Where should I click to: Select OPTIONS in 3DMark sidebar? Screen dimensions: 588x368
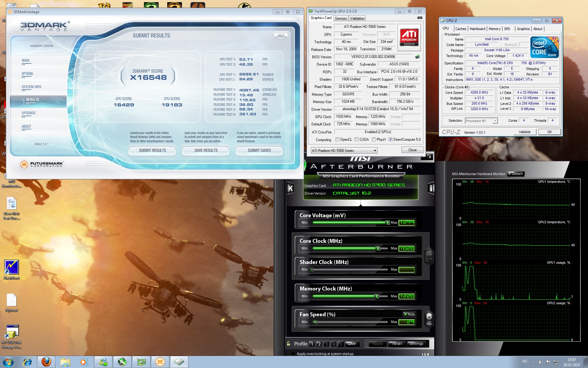[x=27, y=74]
